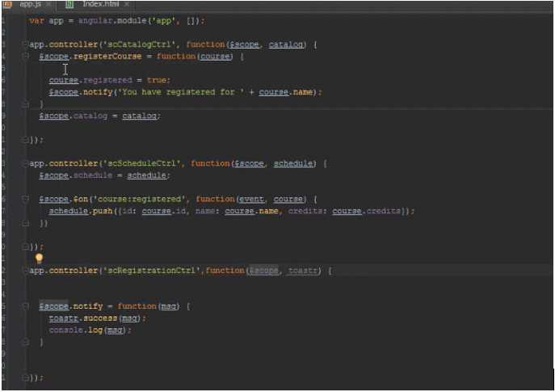Close the Index.html tab
Image resolution: width=555 pixels, height=392 pixels.
[x=126, y=5]
